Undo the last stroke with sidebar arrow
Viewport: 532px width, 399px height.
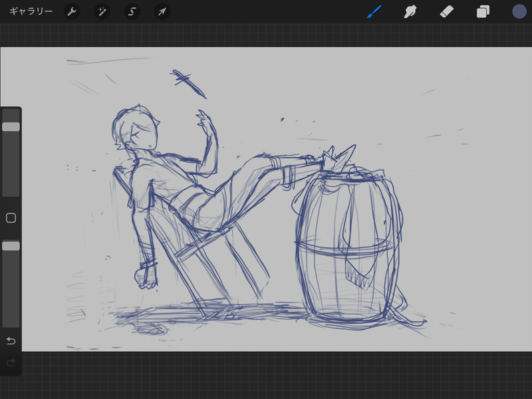point(11,340)
